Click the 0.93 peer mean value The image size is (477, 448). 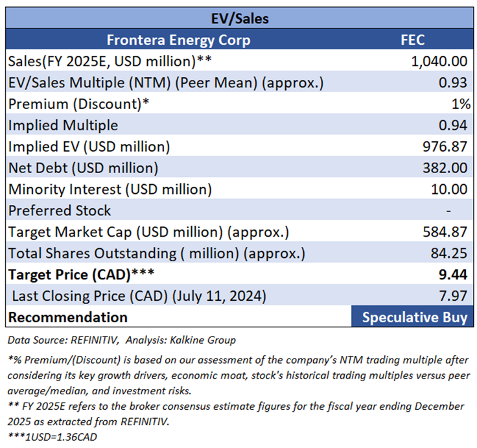click(x=452, y=82)
